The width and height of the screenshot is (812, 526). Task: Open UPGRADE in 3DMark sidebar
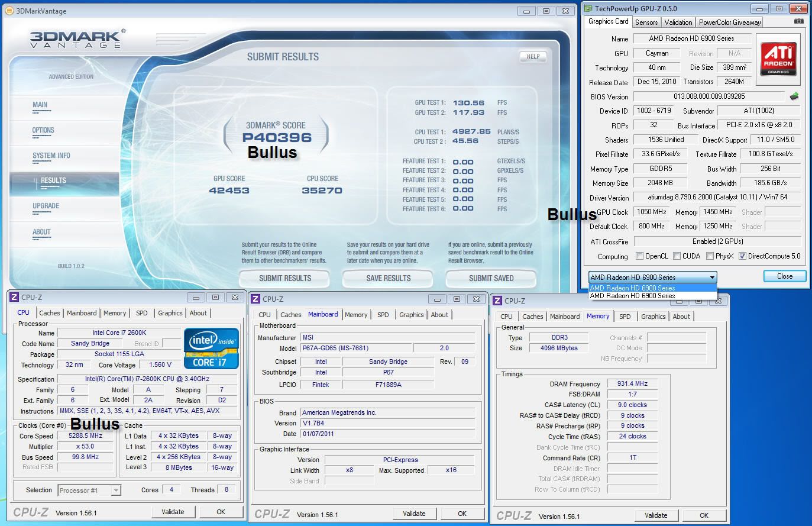click(46, 206)
